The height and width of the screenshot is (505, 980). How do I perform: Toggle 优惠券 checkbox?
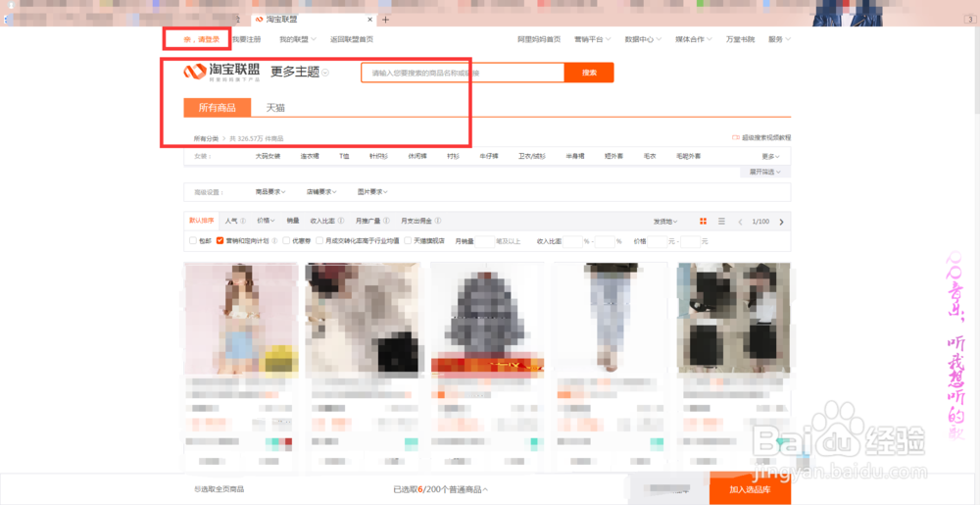[x=285, y=240]
